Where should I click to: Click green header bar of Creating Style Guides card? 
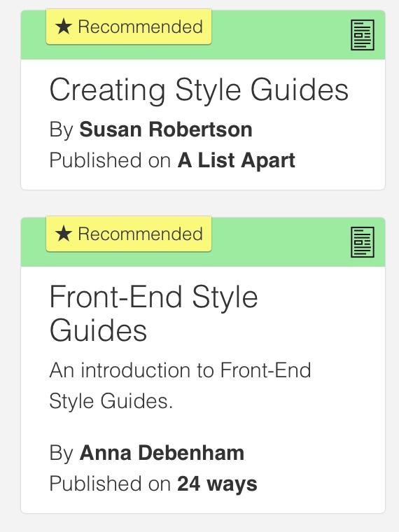point(203,35)
